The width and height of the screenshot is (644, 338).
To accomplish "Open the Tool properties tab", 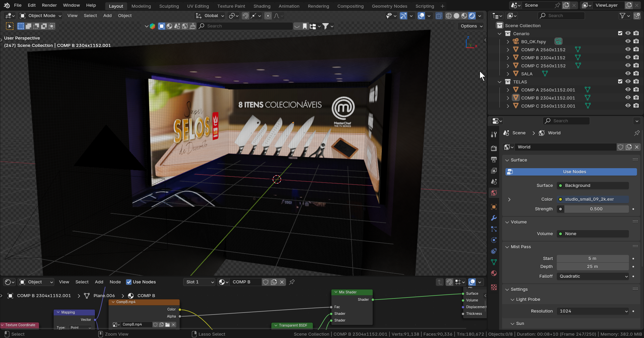I will [x=494, y=134].
